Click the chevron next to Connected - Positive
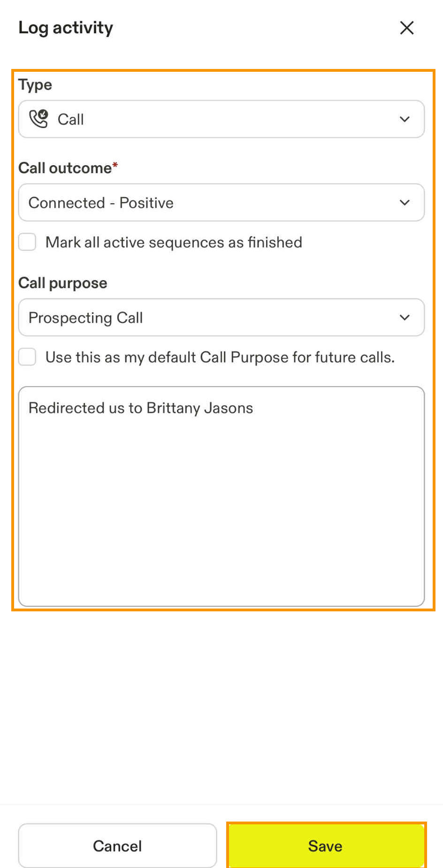 [405, 203]
